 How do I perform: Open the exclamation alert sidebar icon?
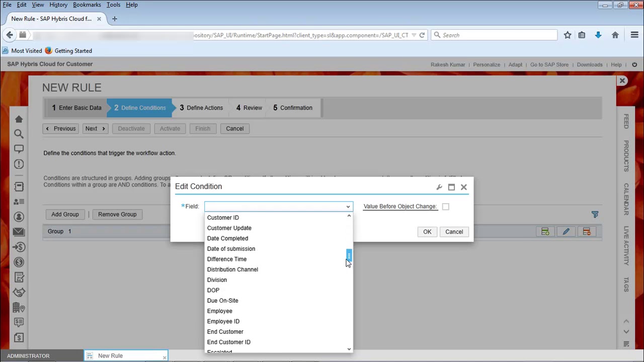pyautogui.click(x=19, y=164)
